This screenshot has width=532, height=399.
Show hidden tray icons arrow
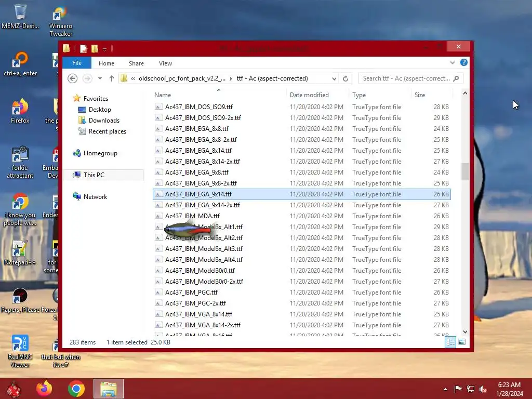pos(445,389)
